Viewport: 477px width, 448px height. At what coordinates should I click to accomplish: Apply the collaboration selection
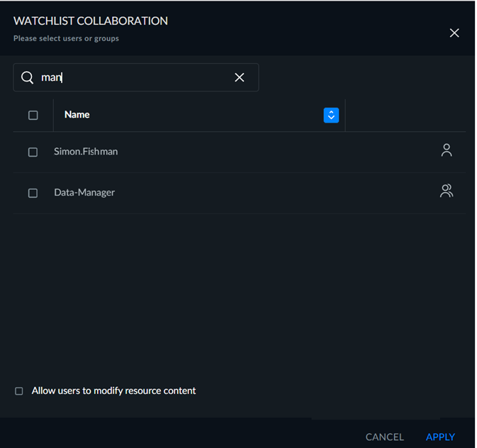(x=440, y=437)
